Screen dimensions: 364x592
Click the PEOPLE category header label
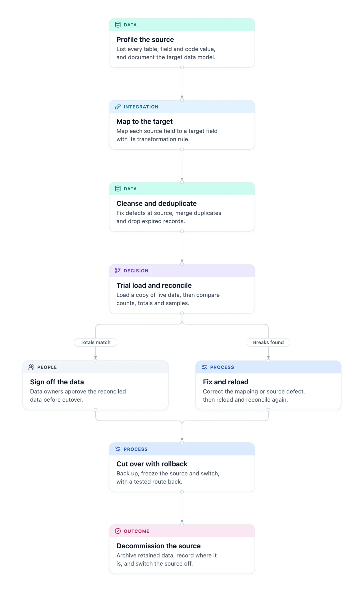(x=47, y=367)
